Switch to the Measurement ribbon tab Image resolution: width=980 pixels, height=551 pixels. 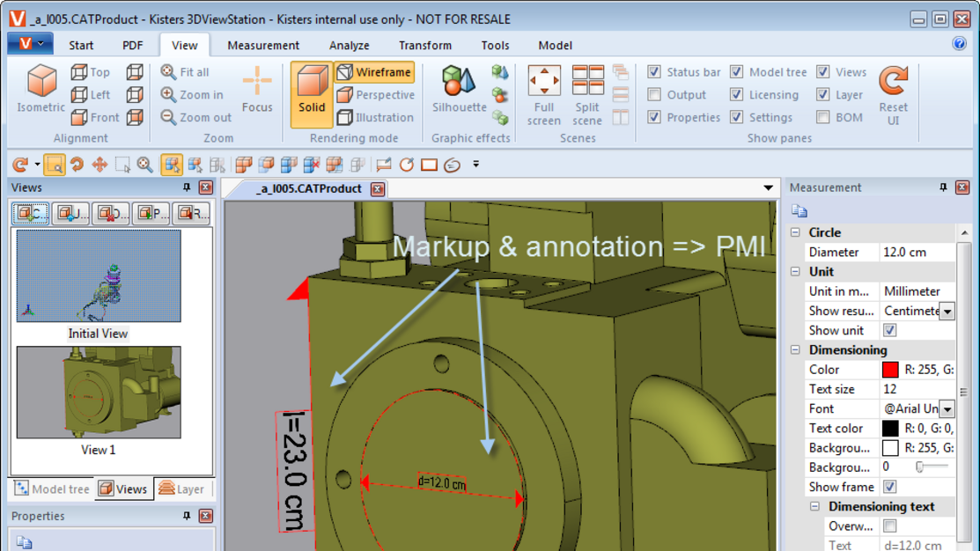pos(263,45)
